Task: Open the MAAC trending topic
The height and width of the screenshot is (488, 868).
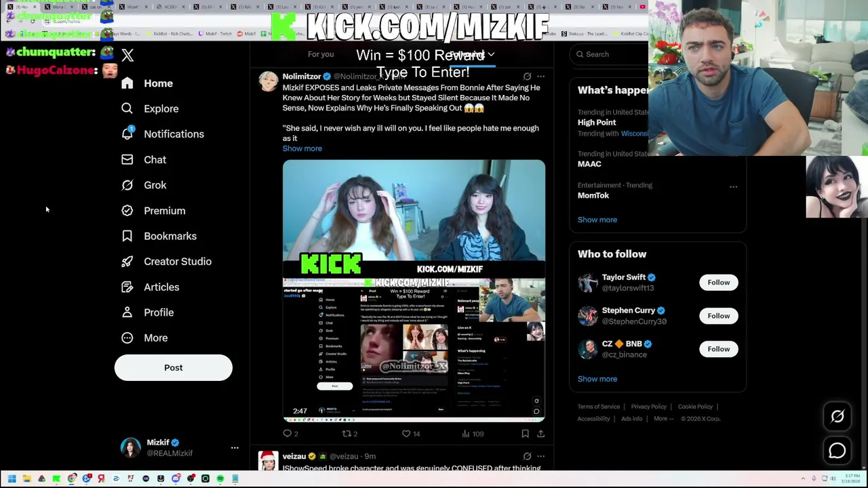Action: (589, 164)
